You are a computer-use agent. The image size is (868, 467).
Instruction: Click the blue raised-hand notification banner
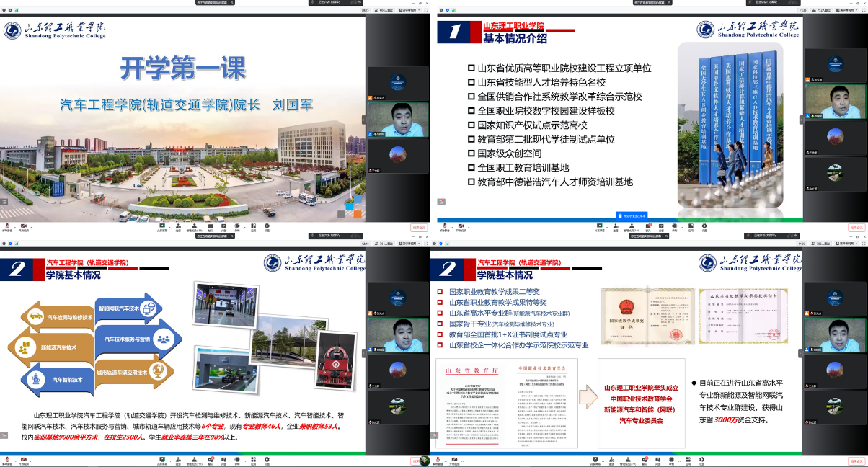[x=636, y=215]
